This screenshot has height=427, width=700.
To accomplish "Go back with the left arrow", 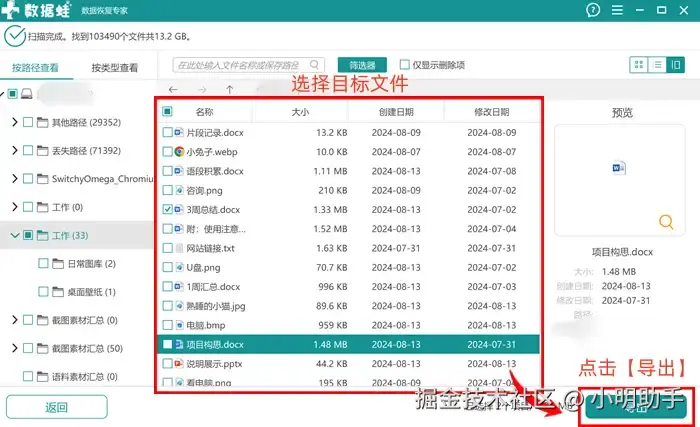I will (x=173, y=89).
